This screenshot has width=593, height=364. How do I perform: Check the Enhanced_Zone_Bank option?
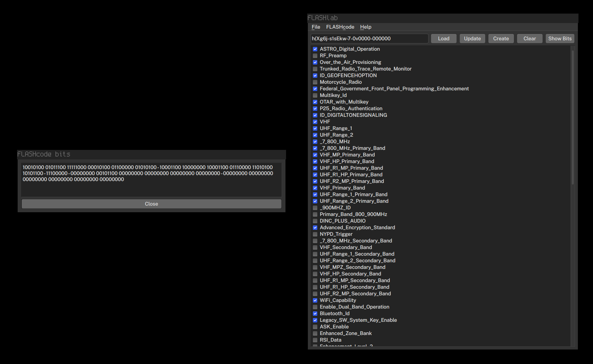(315, 333)
